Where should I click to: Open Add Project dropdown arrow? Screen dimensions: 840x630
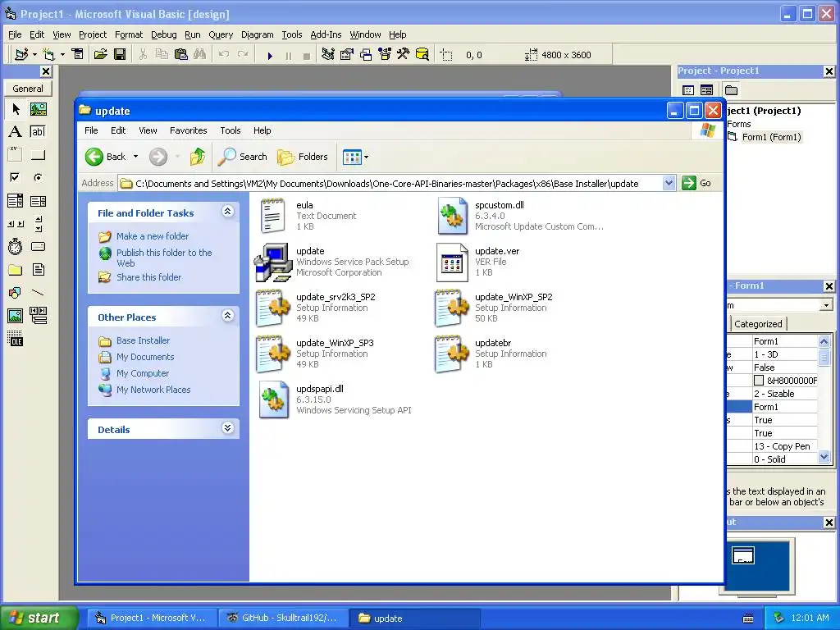[x=34, y=54]
